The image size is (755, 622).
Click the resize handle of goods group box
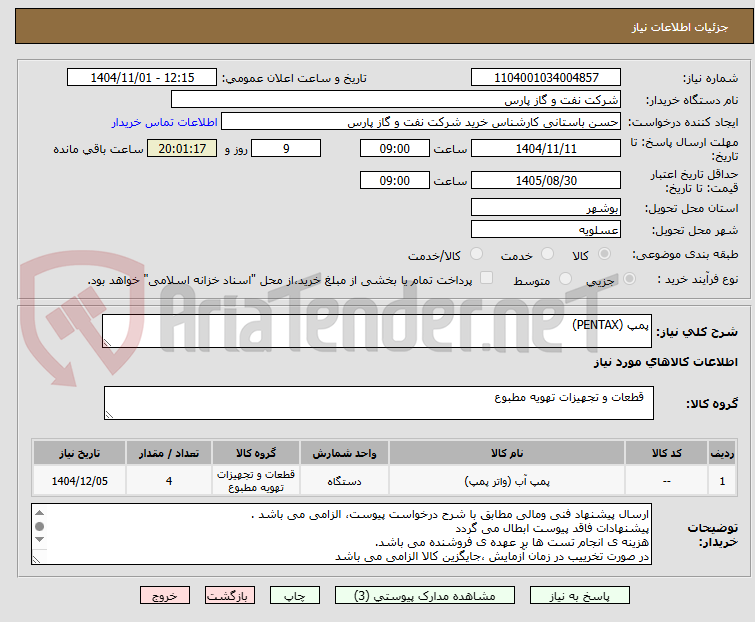pyautogui.click(x=109, y=415)
